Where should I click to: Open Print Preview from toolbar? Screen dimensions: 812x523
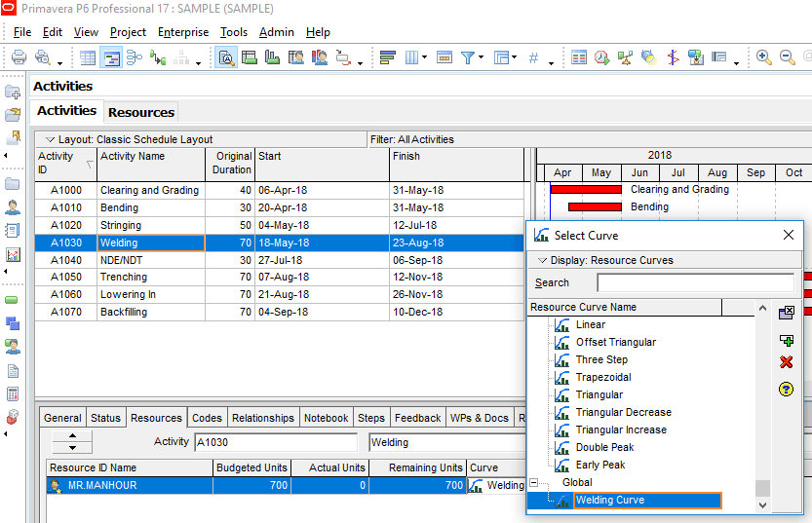pyautogui.click(x=42, y=56)
